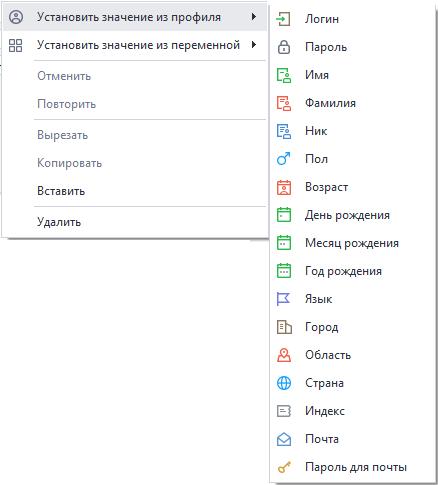Open Установить значение из переменной submenu

click(x=134, y=45)
